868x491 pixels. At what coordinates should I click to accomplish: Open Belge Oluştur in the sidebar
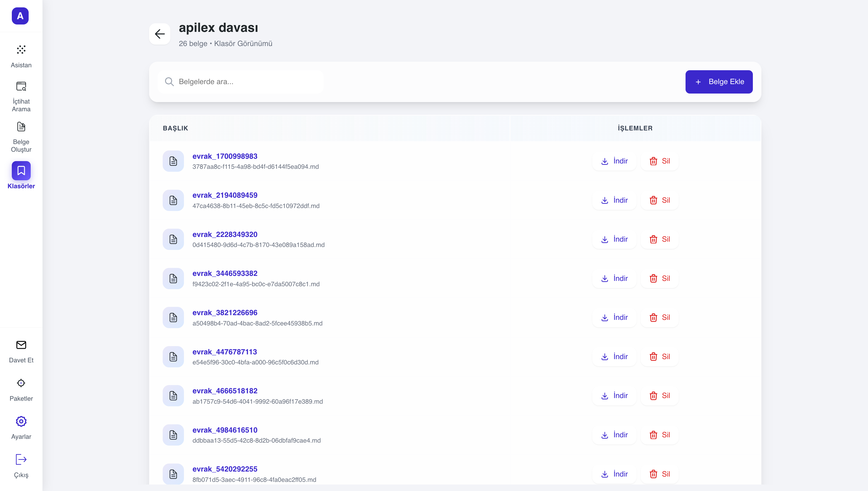[x=21, y=127]
